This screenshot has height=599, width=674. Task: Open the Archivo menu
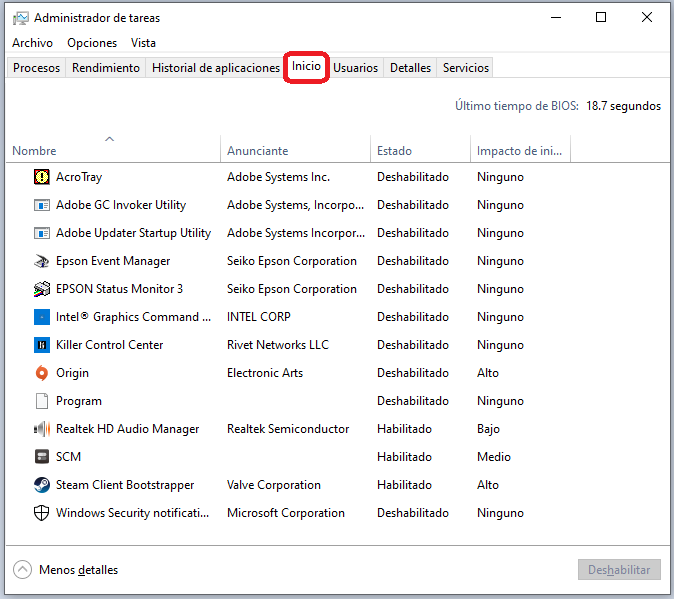[32, 43]
